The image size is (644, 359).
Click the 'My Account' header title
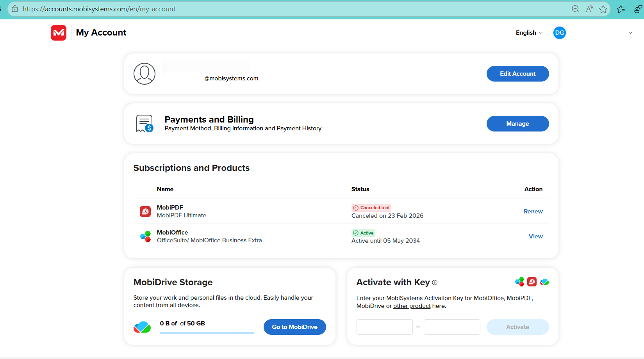[101, 33]
